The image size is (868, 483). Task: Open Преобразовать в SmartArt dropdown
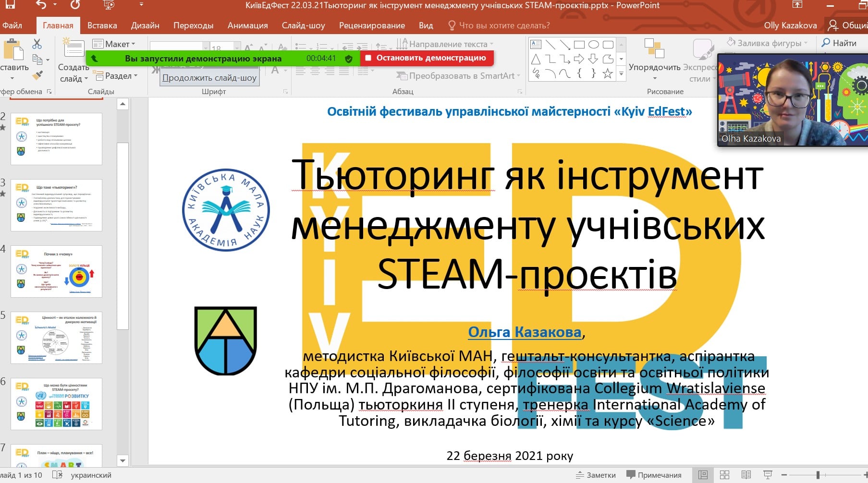point(458,75)
